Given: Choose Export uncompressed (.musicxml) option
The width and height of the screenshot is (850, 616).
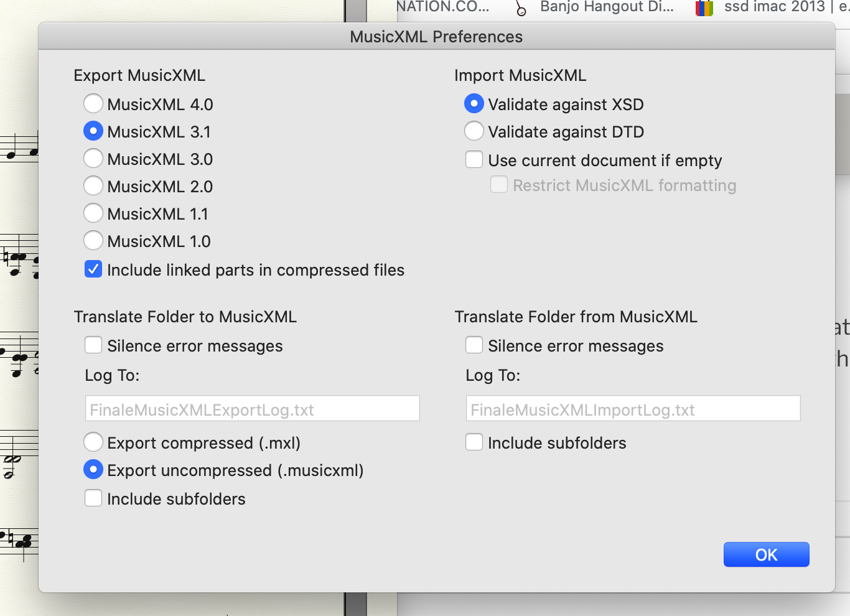Looking at the screenshot, I should pyautogui.click(x=93, y=470).
